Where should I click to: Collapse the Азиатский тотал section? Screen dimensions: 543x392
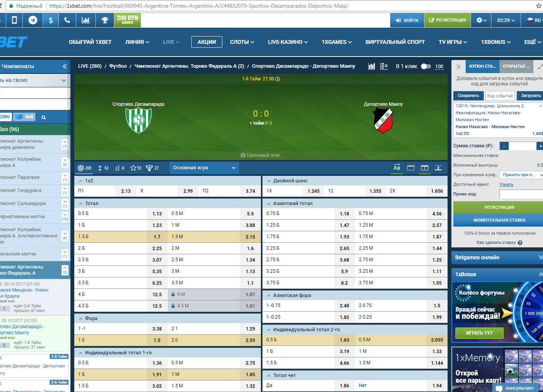pyautogui.click(x=269, y=204)
